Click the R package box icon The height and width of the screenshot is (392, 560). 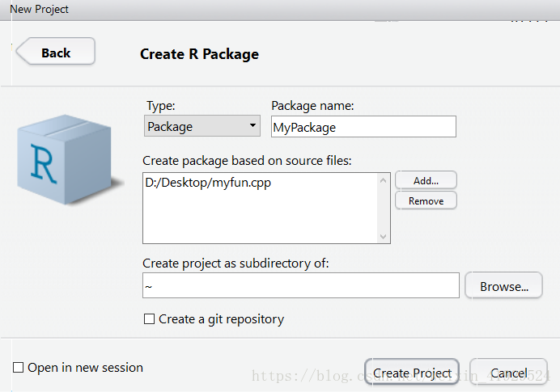point(70,159)
